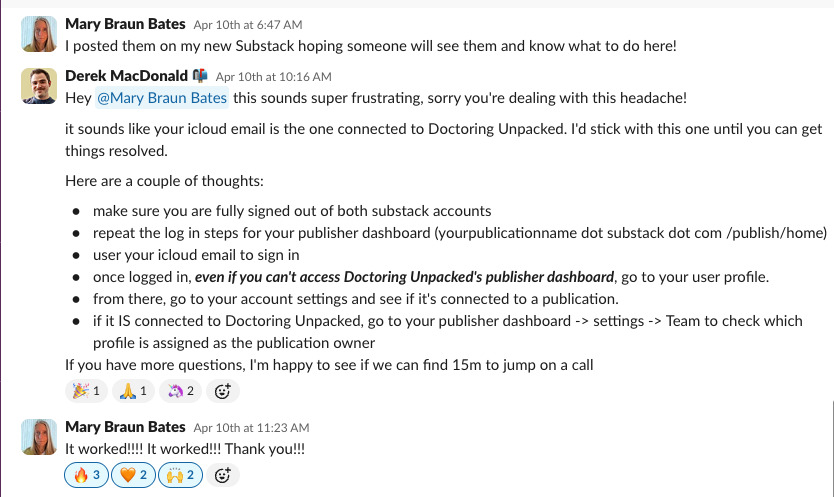
Task: Toggle the party popper reaction on Derek's message
Action: pos(86,391)
